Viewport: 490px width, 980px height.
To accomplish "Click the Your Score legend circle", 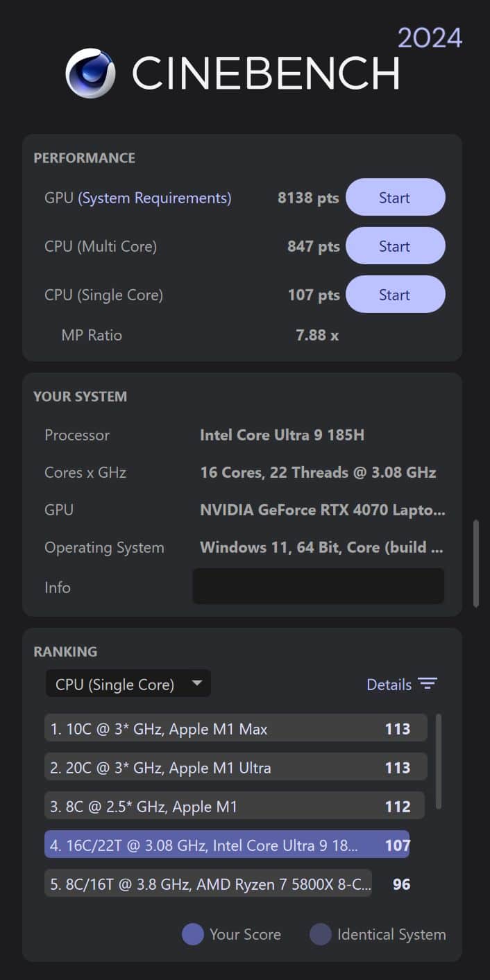I will (192, 934).
